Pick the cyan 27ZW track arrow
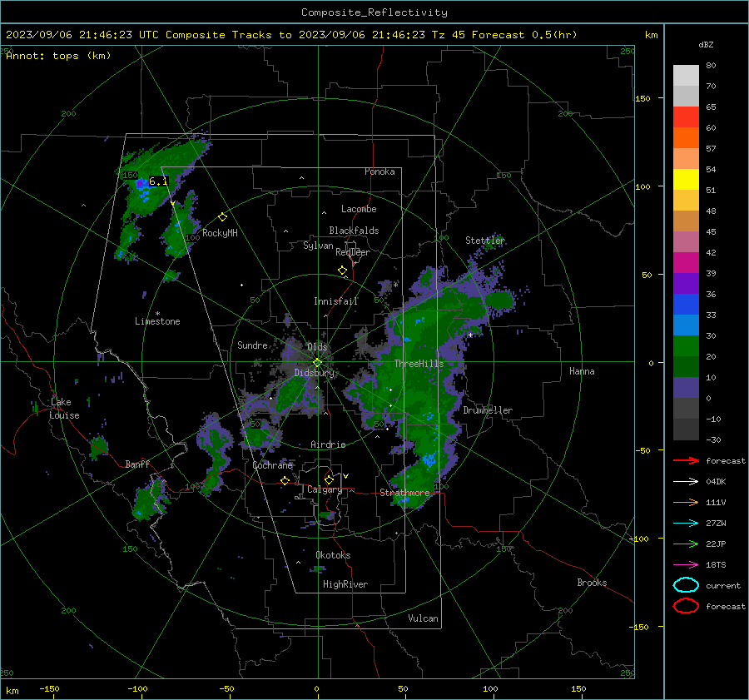 pos(686,524)
